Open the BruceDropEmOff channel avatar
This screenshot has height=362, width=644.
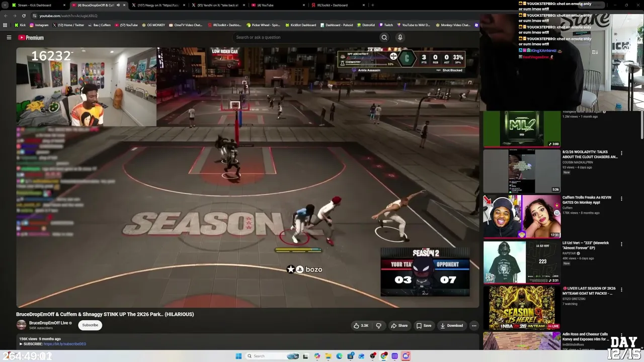click(x=22, y=325)
